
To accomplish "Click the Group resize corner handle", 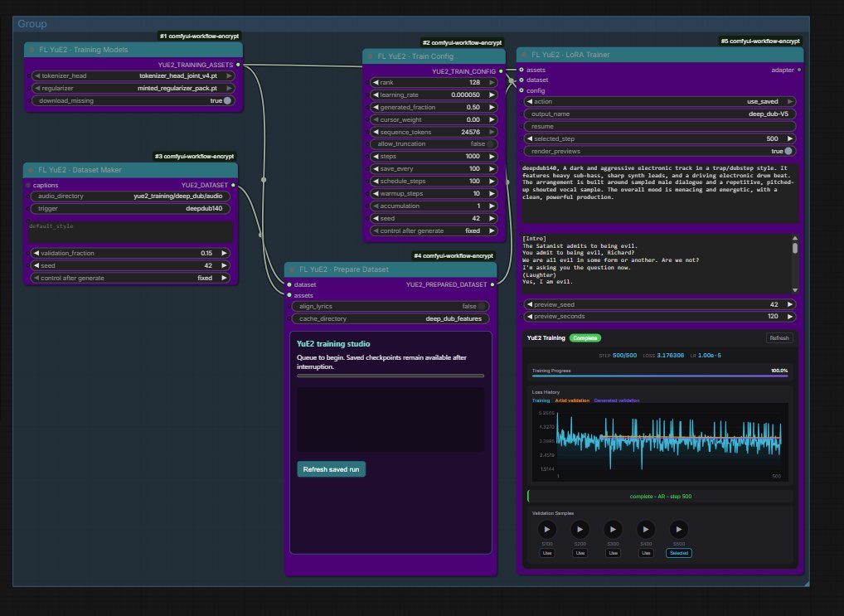I will [807, 583].
